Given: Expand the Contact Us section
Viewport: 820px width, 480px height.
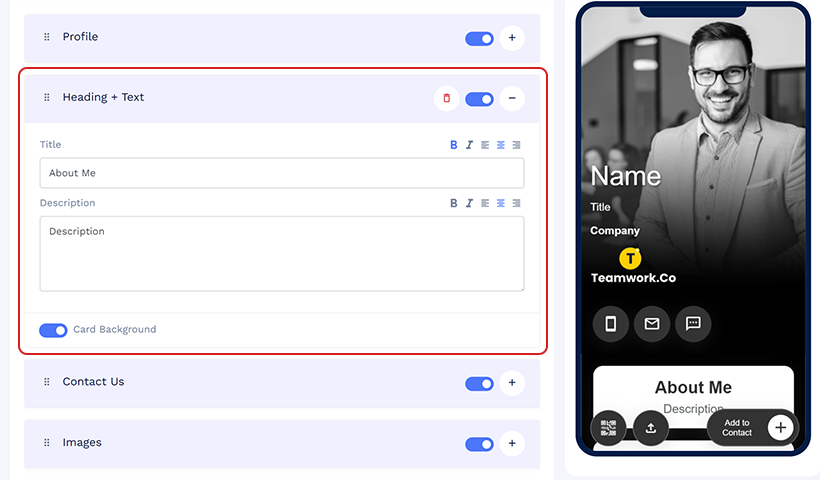Looking at the screenshot, I should (512, 383).
